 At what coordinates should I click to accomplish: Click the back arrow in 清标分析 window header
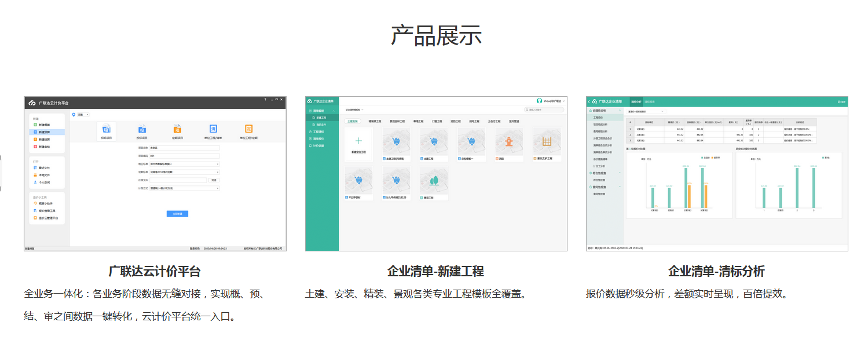coord(589,101)
